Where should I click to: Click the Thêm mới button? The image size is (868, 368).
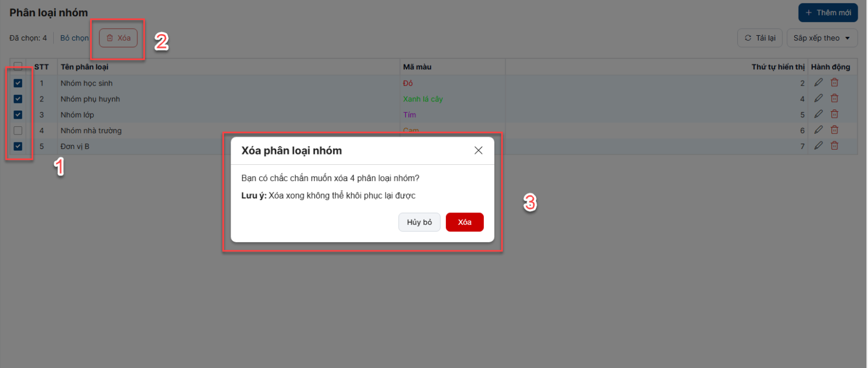pos(828,12)
